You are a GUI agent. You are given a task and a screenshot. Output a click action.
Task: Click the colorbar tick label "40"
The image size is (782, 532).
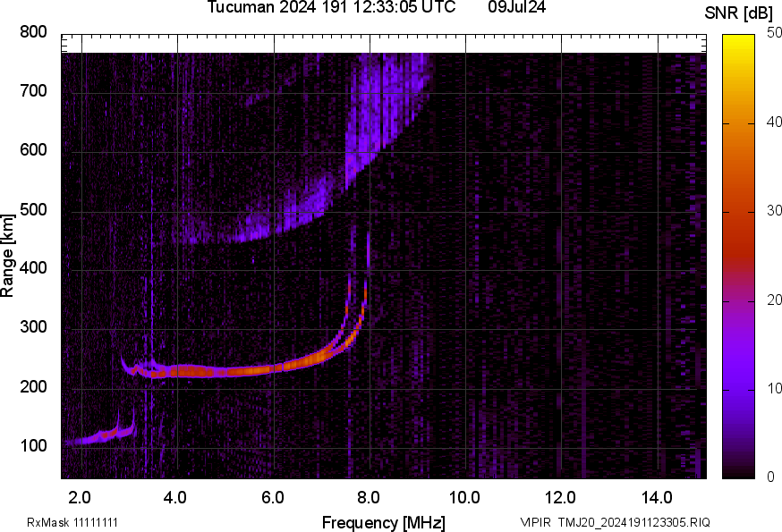774,122
